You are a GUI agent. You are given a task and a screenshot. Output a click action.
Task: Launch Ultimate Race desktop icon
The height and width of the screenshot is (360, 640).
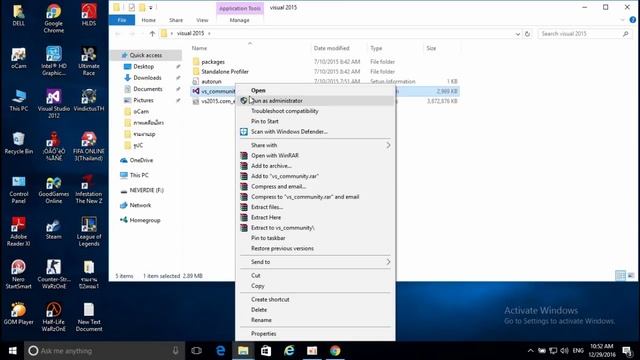[89, 61]
